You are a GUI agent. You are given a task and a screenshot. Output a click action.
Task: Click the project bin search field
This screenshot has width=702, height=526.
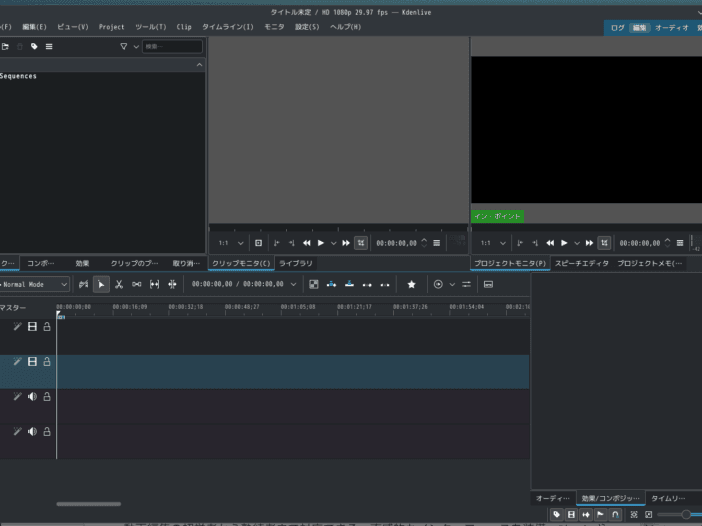(x=172, y=46)
